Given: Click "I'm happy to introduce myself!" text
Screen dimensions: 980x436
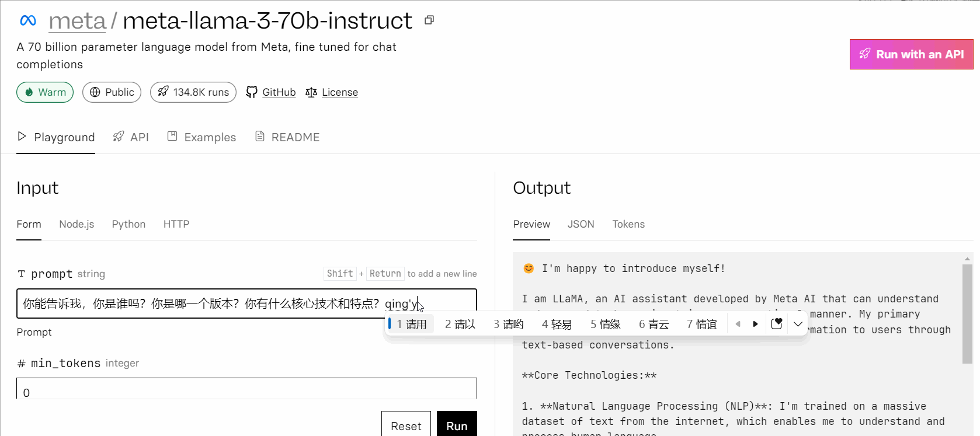Looking at the screenshot, I should (634, 268).
